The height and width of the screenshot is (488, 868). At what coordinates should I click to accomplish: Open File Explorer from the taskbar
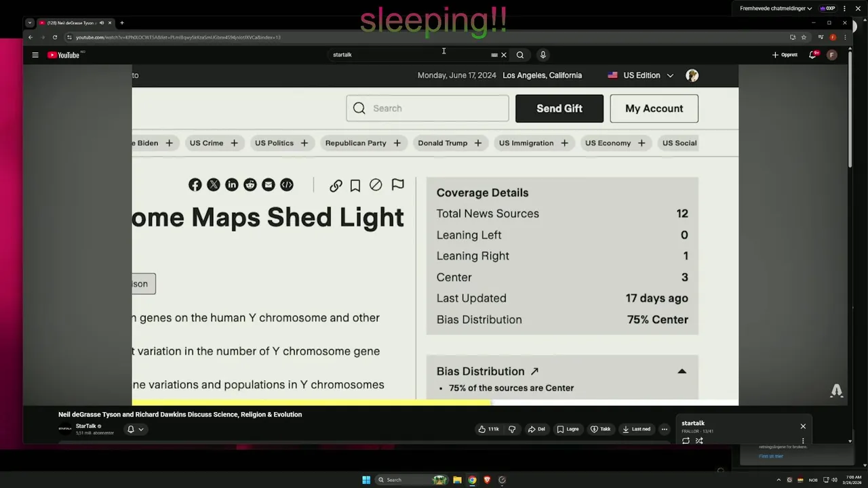tap(457, 480)
